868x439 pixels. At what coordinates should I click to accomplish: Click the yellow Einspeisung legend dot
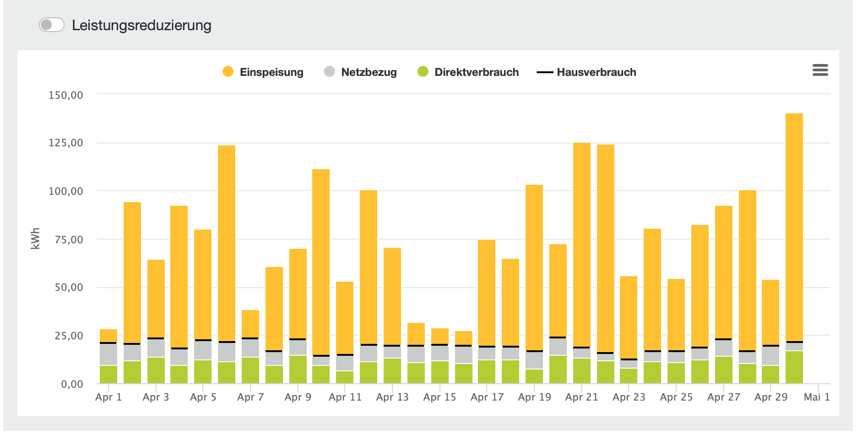tap(228, 72)
